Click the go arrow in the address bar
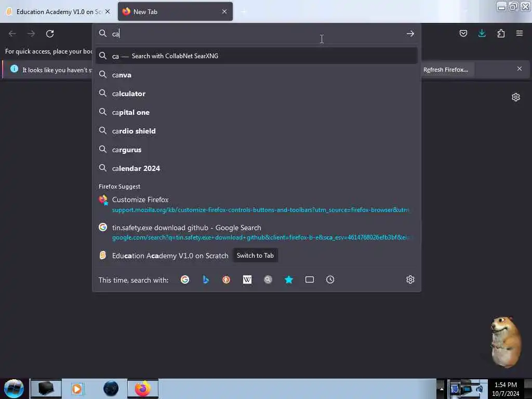This screenshot has width=532, height=399. (x=410, y=34)
